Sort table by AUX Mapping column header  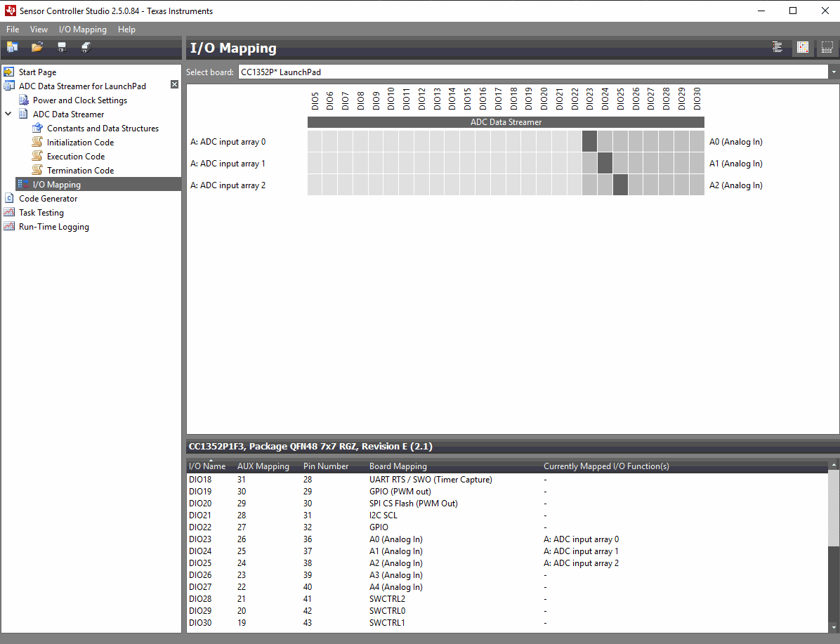click(263, 466)
